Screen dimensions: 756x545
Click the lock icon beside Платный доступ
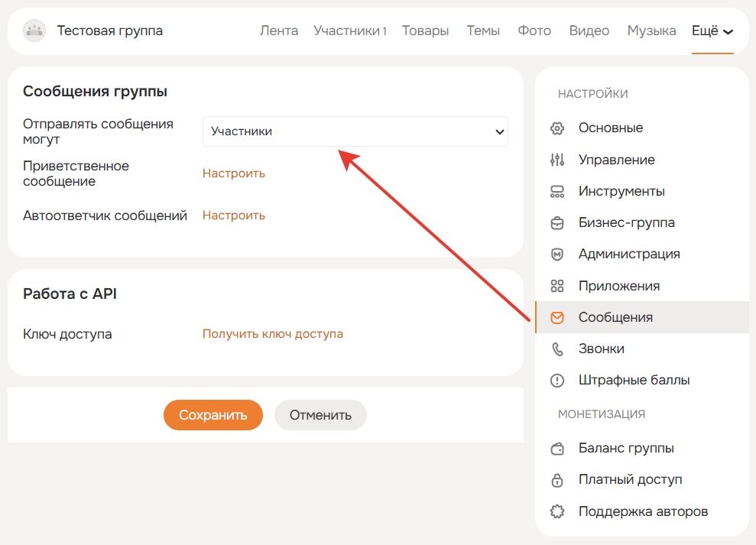tap(557, 480)
